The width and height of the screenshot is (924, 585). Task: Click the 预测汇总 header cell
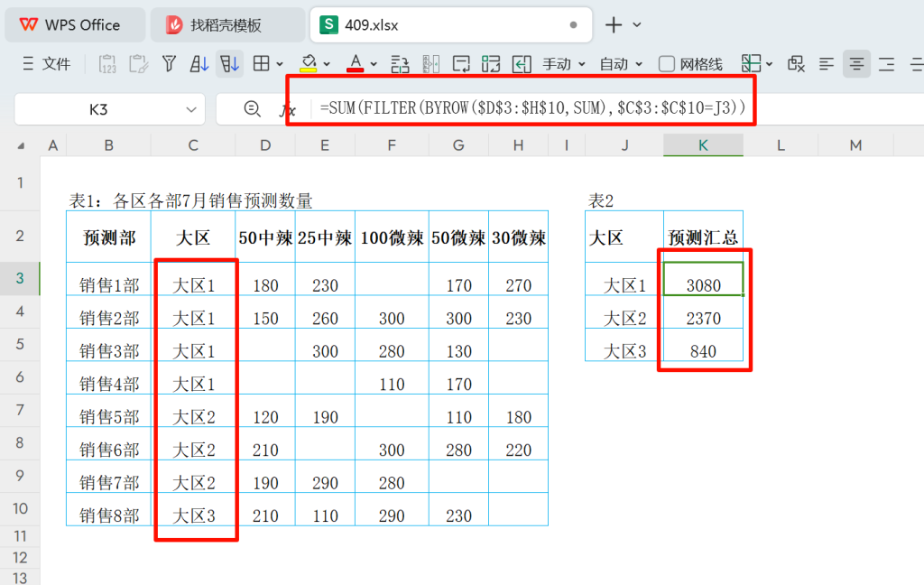pos(703,237)
